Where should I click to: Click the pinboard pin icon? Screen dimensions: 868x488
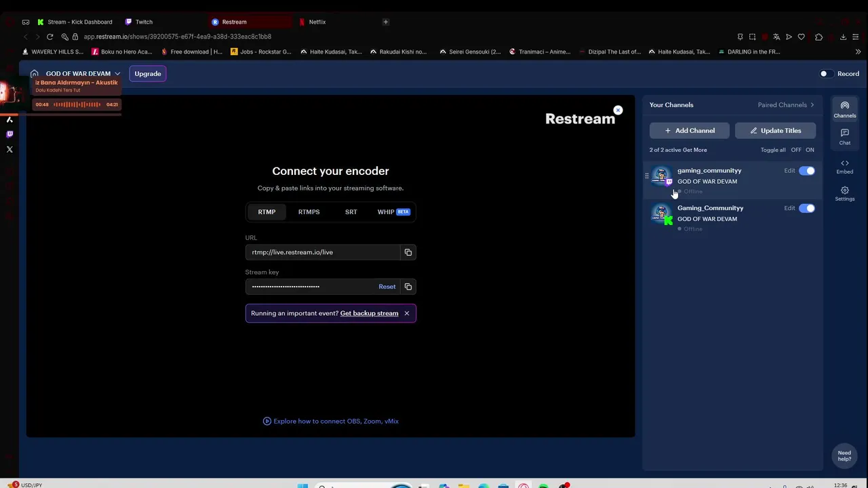tap(740, 37)
